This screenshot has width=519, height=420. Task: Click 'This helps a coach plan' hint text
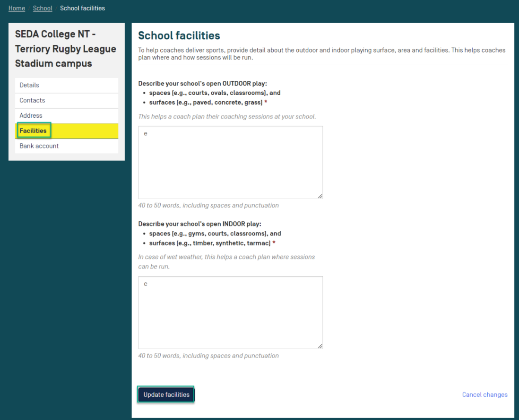click(x=227, y=117)
